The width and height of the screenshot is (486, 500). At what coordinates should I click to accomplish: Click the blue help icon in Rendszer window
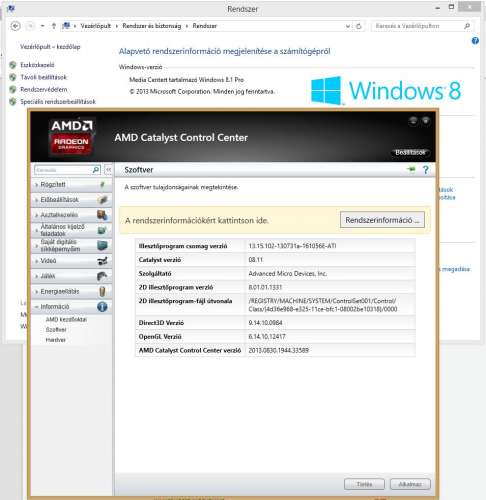coord(475,41)
